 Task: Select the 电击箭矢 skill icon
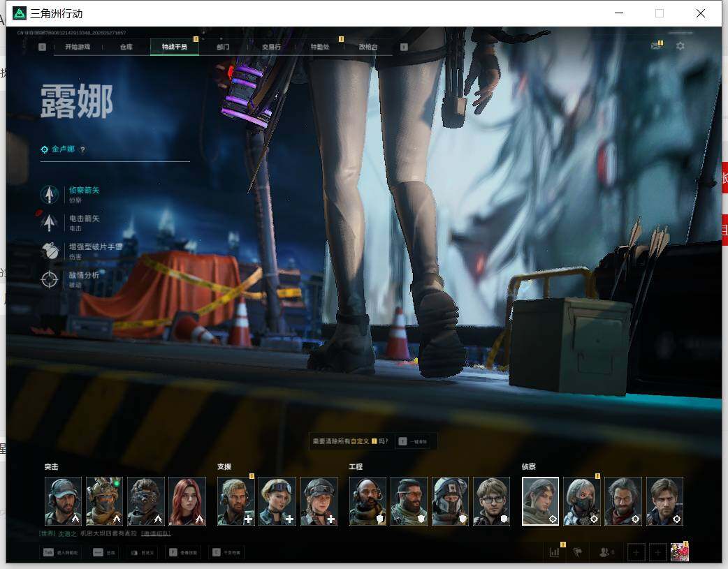click(x=49, y=223)
